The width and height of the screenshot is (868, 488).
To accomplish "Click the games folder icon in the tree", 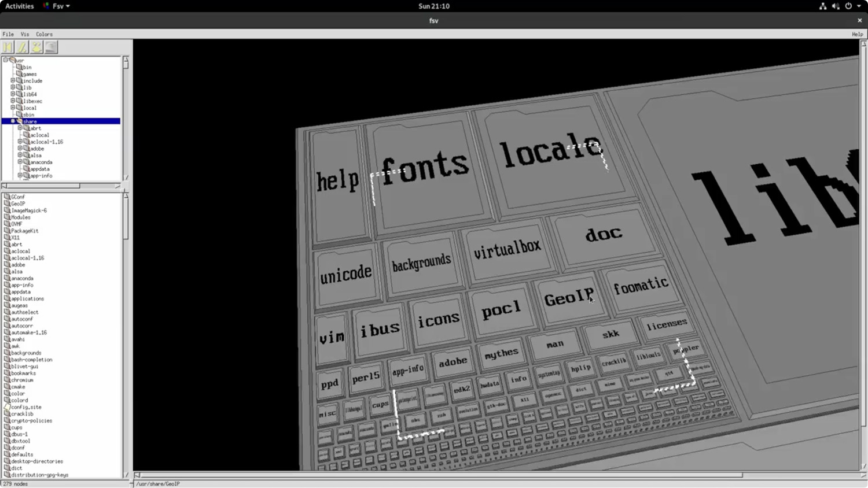I will click(19, 74).
